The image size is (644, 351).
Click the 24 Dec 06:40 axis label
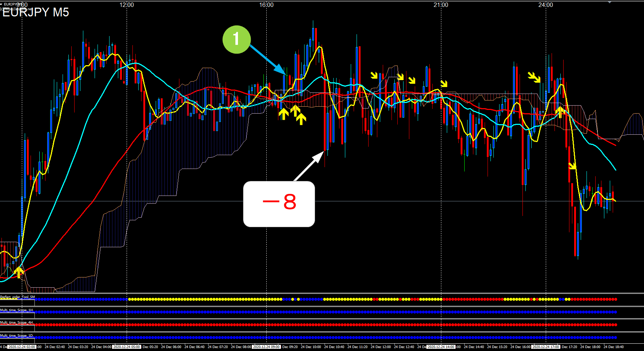click(195, 347)
